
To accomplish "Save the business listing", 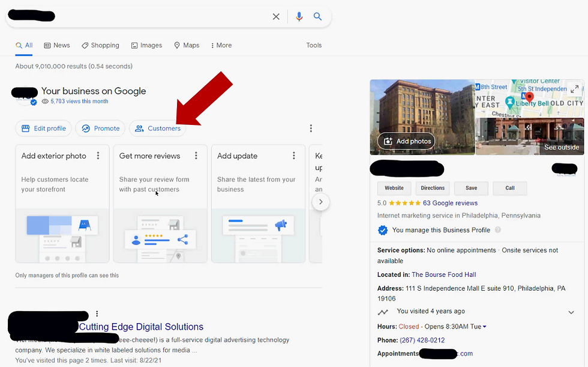I will (472, 188).
